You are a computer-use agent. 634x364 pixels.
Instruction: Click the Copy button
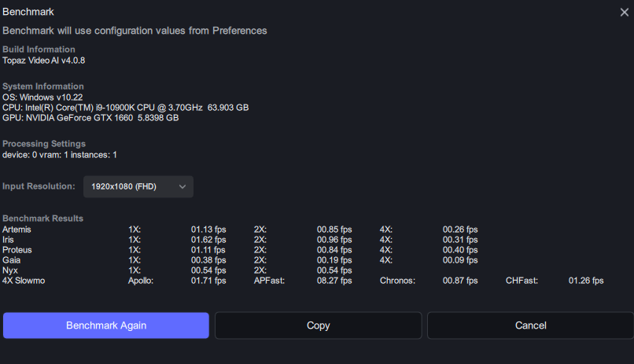[318, 325]
